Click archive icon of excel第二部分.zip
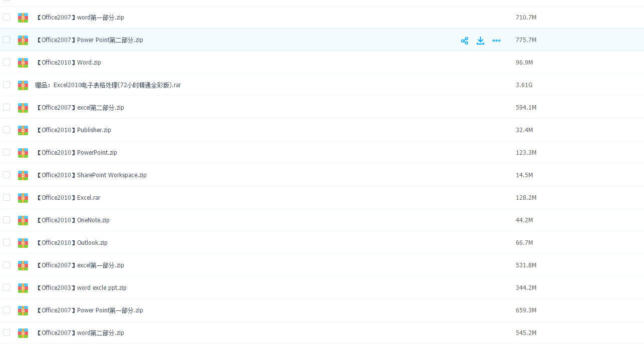Viewport: 644px width, 357px height. click(x=23, y=108)
